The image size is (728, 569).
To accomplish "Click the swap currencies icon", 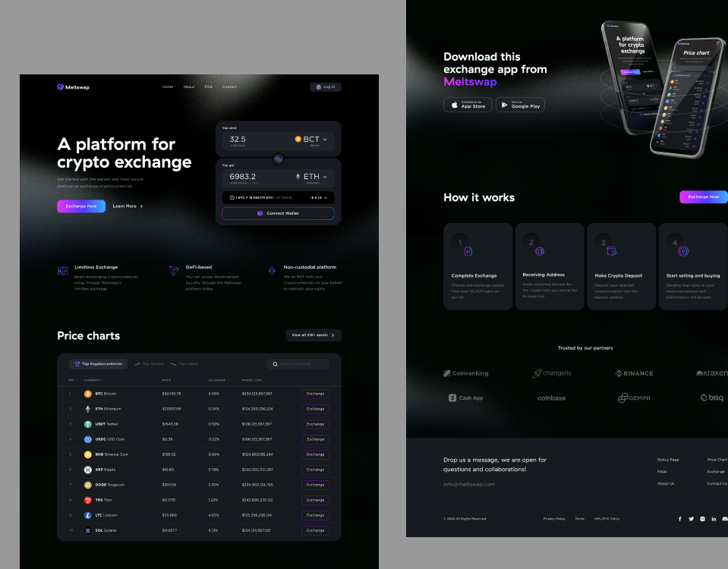I will pos(278,159).
